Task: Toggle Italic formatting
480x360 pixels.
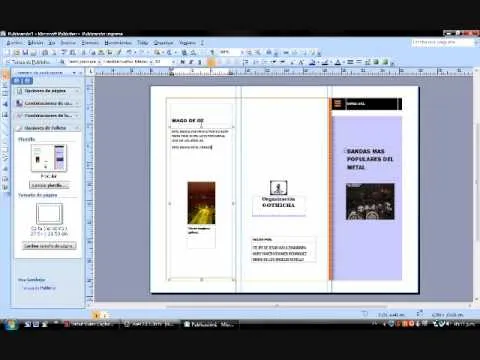Action: (x=191, y=62)
